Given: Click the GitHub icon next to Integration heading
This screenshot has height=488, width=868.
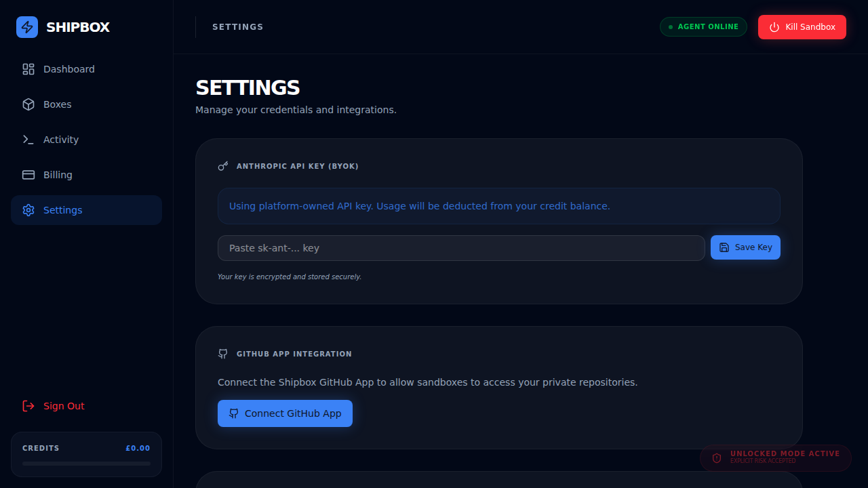Looking at the screenshot, I should pos(223,354).
